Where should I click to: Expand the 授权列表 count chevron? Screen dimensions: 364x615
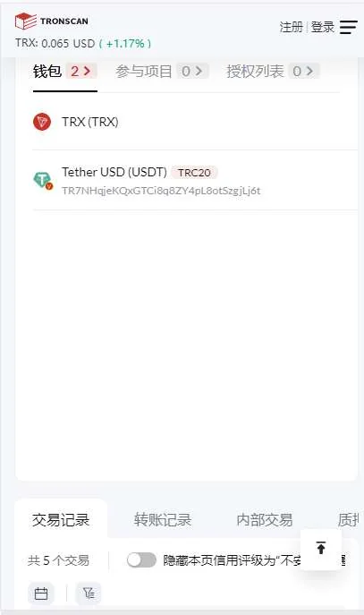click(x=303, y=72)
